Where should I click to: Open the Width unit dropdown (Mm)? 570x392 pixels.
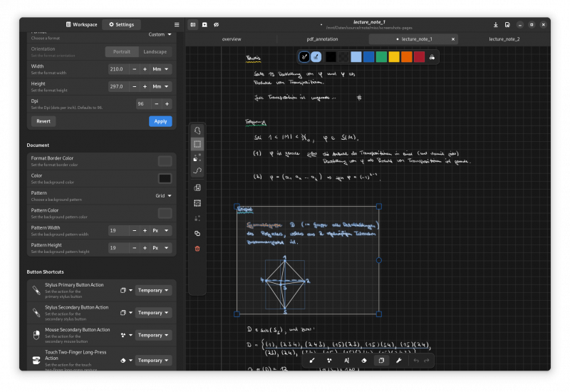(x=161, y=69)
